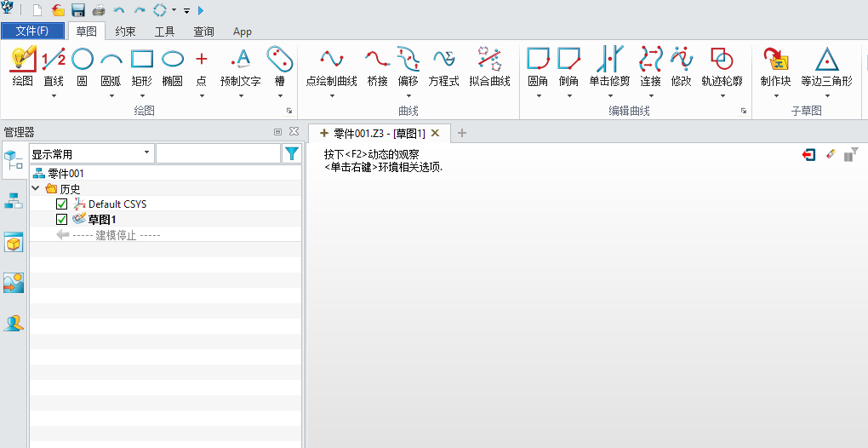Expand the 圆角 dropdown arrow
868x448 pixels.
(538, 95)
